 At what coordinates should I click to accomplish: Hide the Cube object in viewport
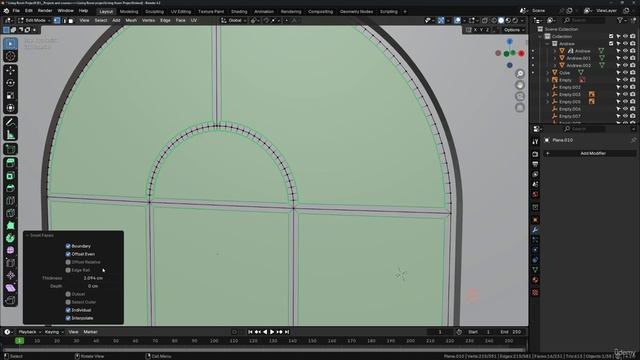[625, 73]
